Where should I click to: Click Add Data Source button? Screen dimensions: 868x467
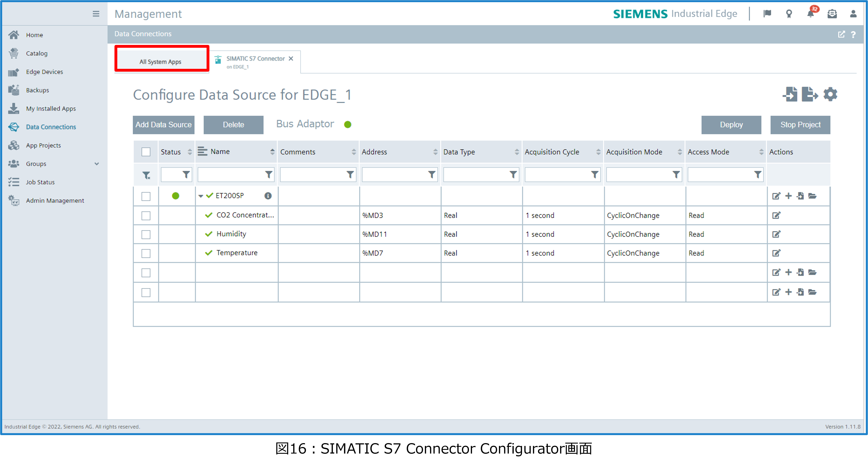pos(163,125)
